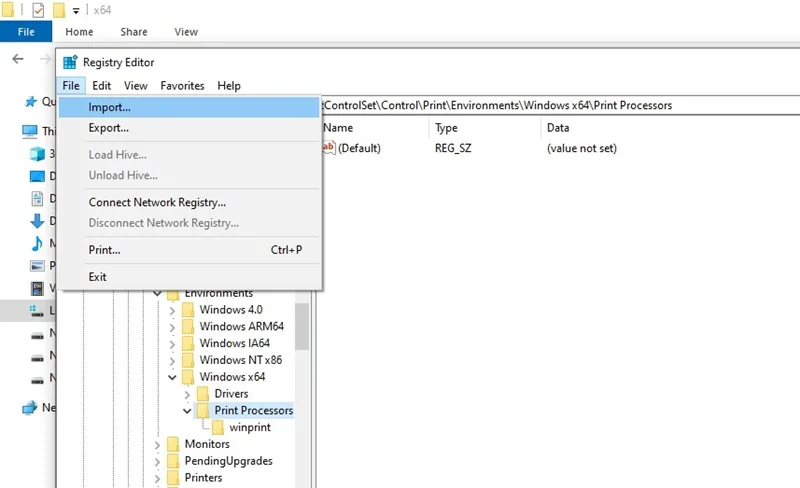Click the Music note icon in sidebar
Viewport: 800px width, 488px height.
[37, 243]
